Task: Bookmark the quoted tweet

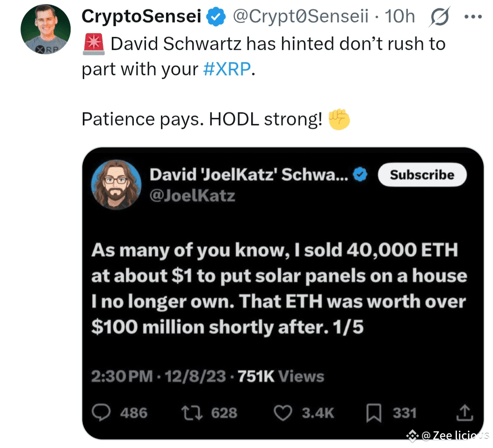Action: tap(374, 412)
